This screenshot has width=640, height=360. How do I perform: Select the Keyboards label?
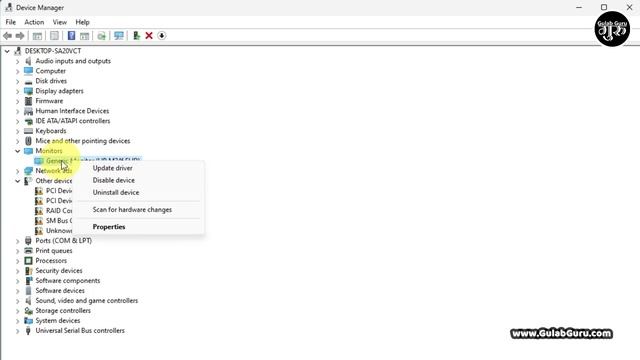pos(51,131)
